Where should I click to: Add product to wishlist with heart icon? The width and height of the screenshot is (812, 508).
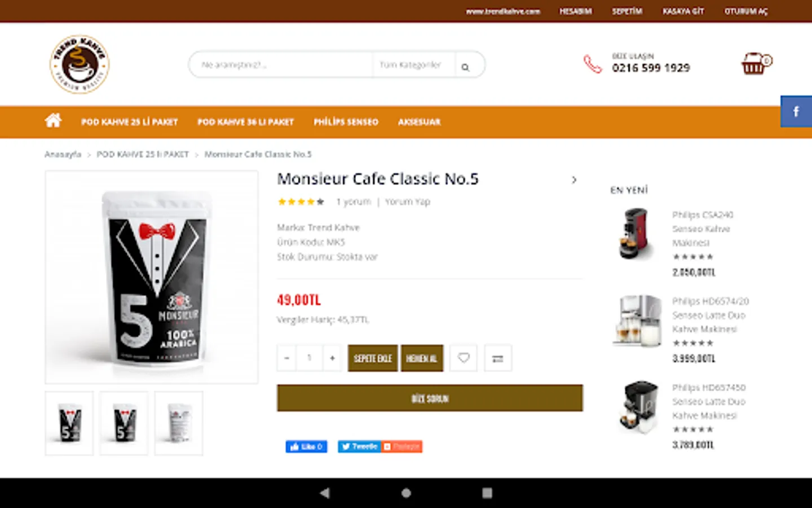[x=464, y=358]
